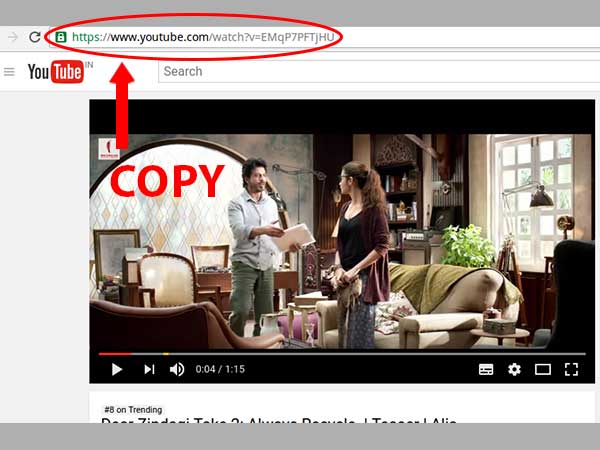This screenshot has height=450, width=600.
Task: Seek using the red video progress bar
Action: pos(115,353)
